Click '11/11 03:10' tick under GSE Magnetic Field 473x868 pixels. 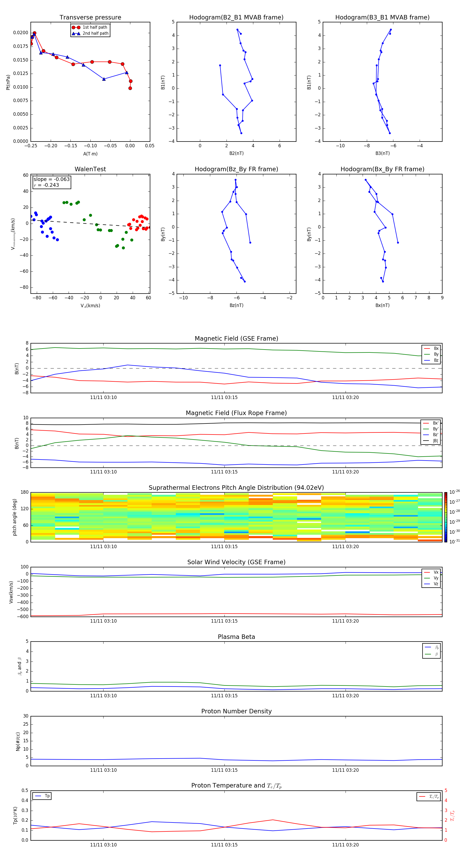[103, 397]
